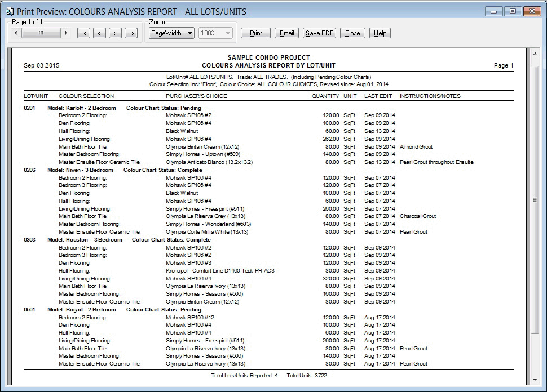The width and height of the screenshot is (547, 392).
Task: Close the print preview with Close button
Action: click(x=352, y=33)
